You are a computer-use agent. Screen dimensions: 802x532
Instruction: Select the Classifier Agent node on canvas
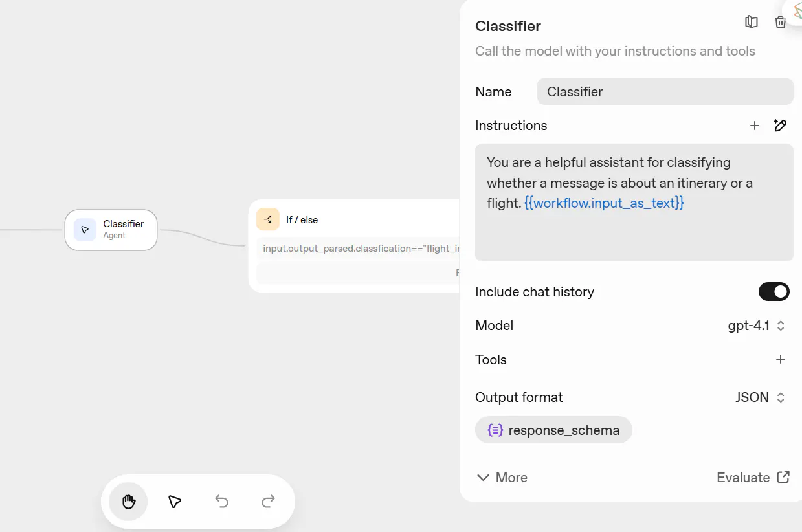click(x=111, y=230)
